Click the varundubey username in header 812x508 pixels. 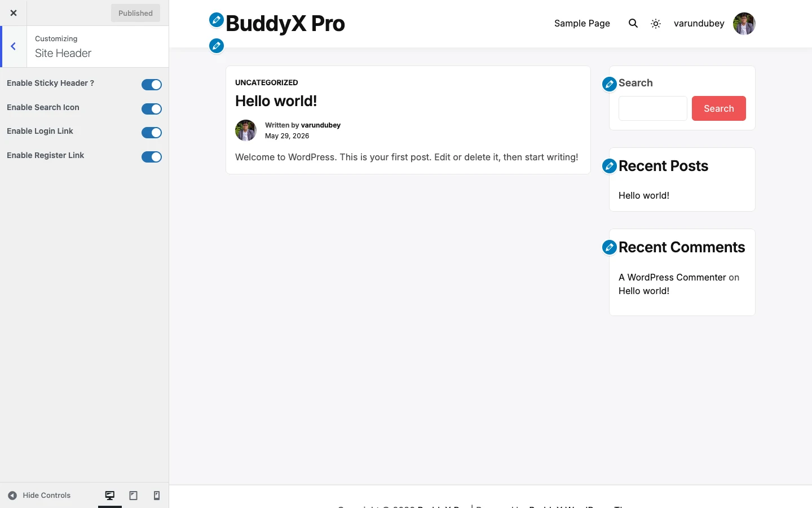point(699,23)
